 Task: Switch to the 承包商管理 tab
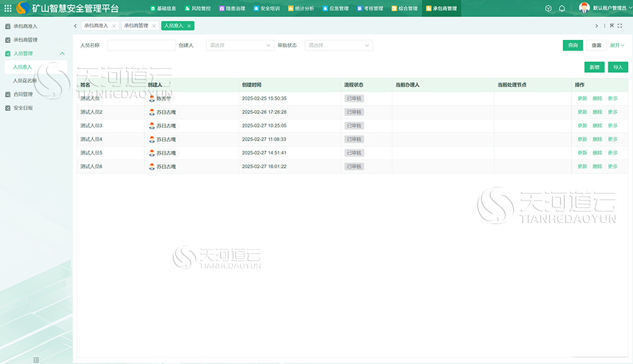[136, 26]
